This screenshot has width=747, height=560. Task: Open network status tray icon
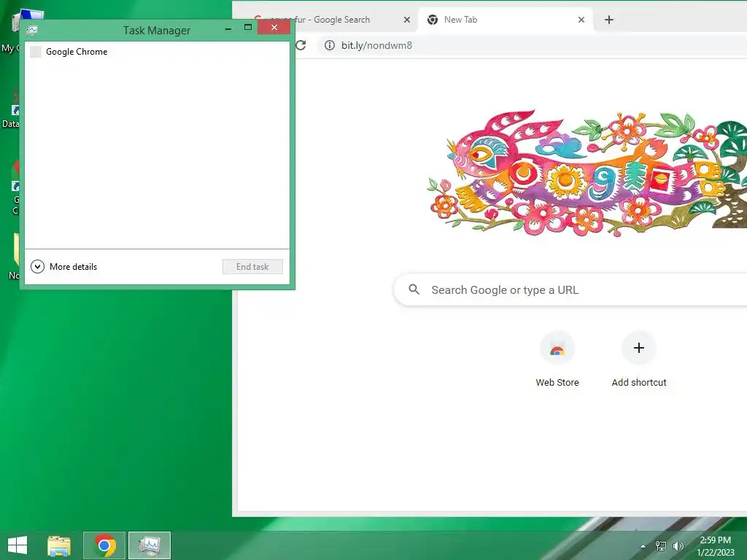coord(661,546)
